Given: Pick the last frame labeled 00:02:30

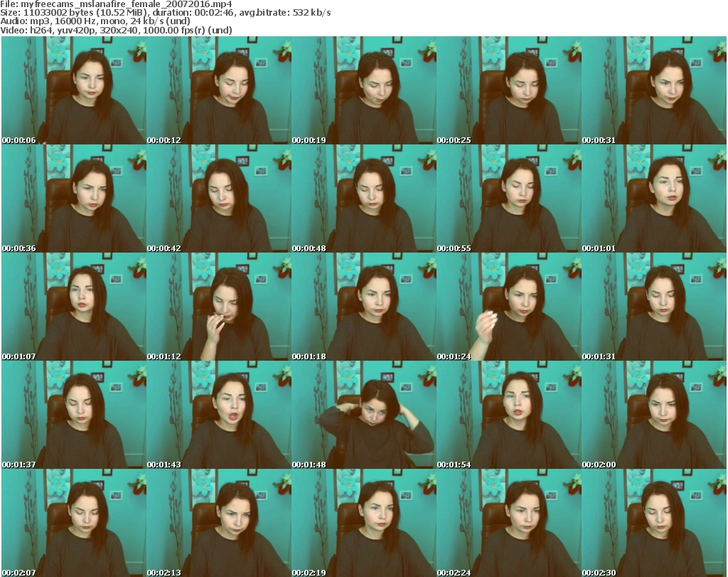Looking at the screenshot, I should tap(654, 523).
